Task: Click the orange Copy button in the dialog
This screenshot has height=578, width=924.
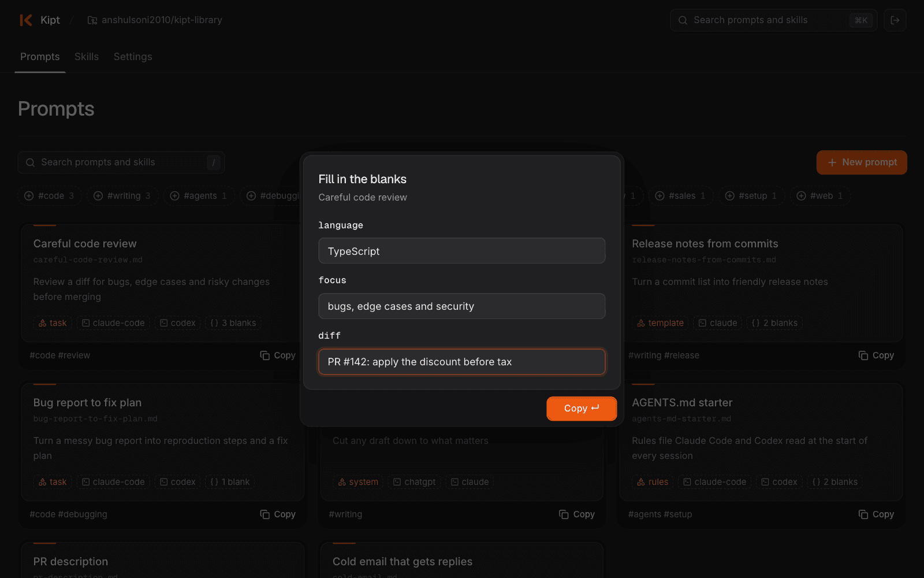Action: click(x=582, y=408)
